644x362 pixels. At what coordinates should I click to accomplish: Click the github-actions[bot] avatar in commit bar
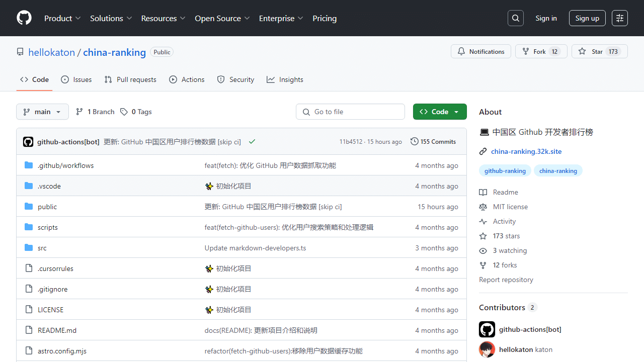28,142
